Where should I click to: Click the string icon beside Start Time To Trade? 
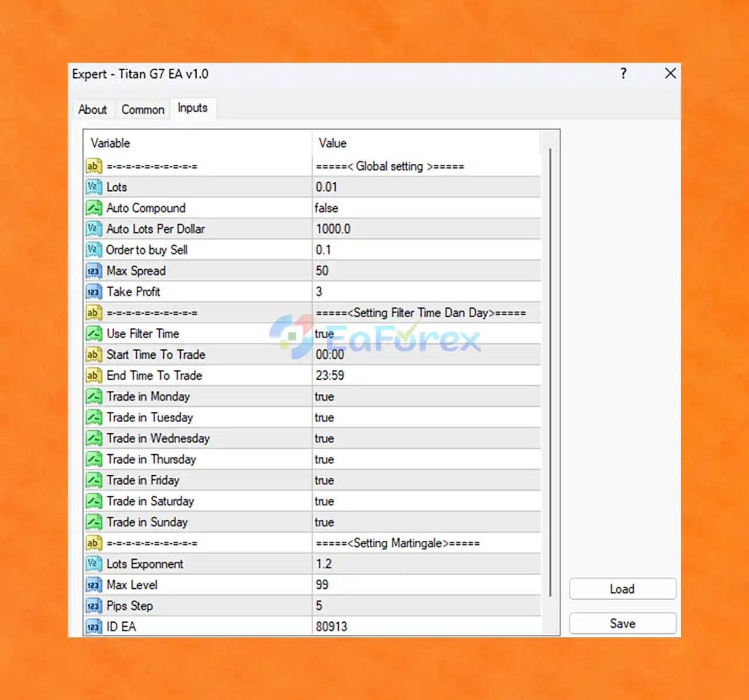[94, 355]
